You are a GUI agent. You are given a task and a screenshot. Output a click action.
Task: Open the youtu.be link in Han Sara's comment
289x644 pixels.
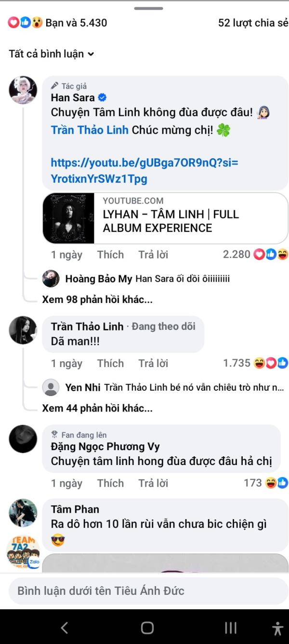[144, 171]
